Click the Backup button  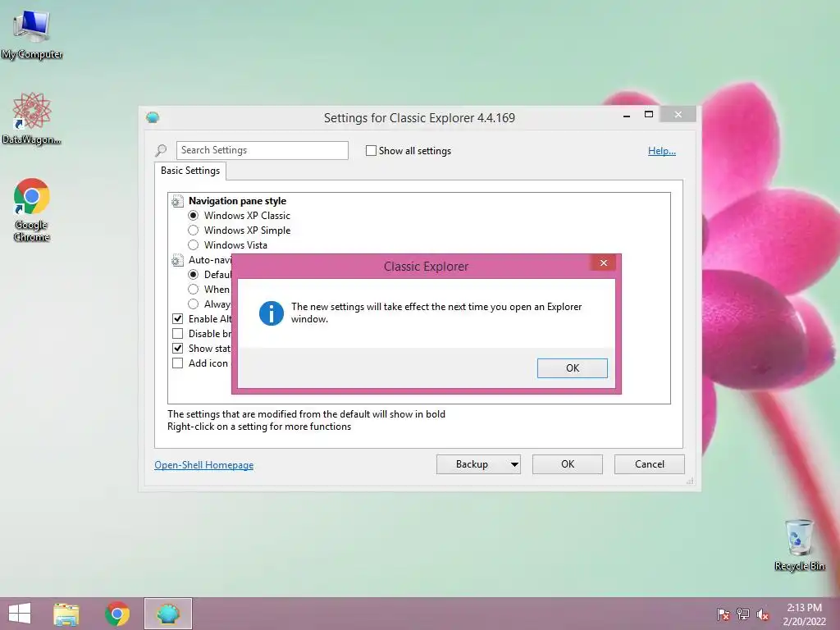coord(472,464)
